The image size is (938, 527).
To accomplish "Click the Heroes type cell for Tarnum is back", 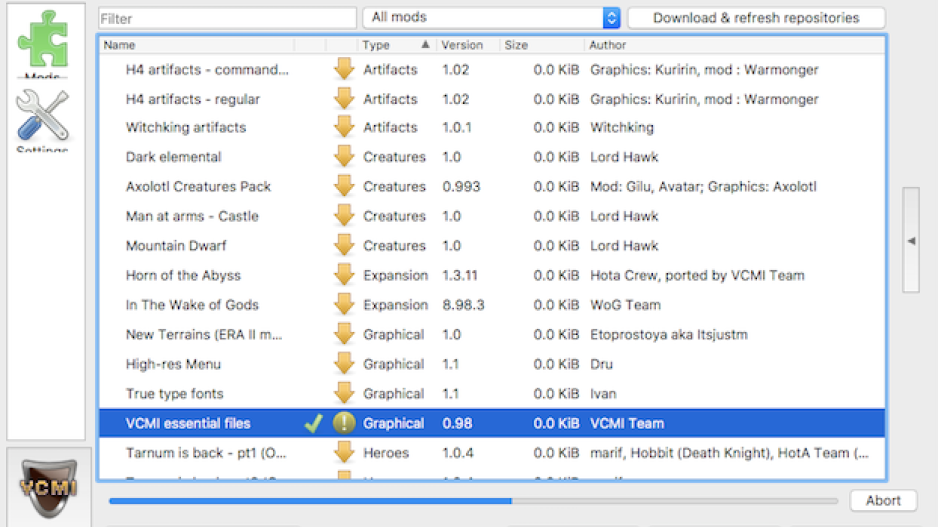I will point(386,453).
